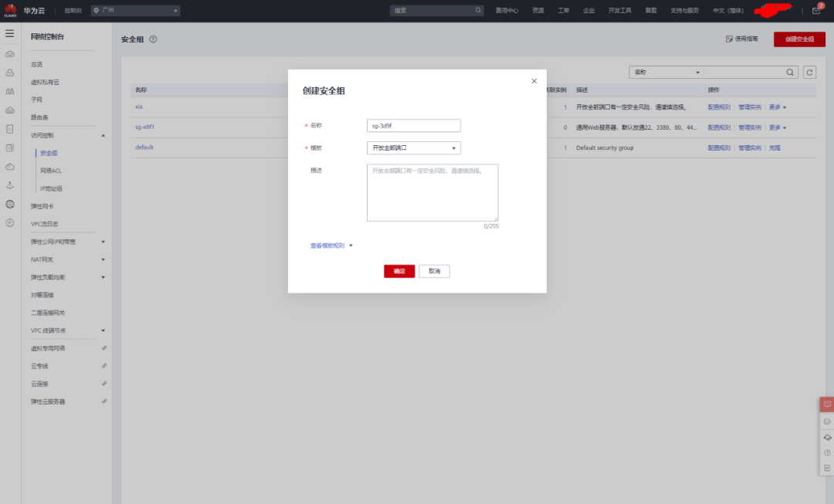Click the floating question mark help icon
This screenshot has width=834, height=504.
point(827,453)
